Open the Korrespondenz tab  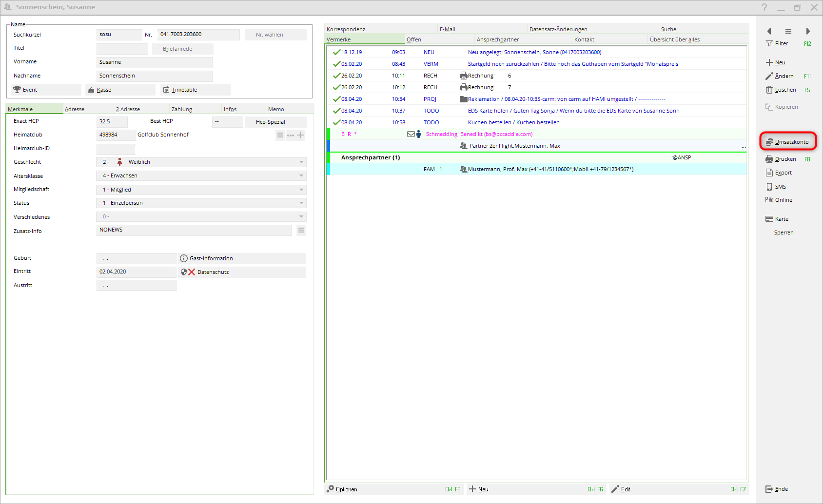(346, 29)
